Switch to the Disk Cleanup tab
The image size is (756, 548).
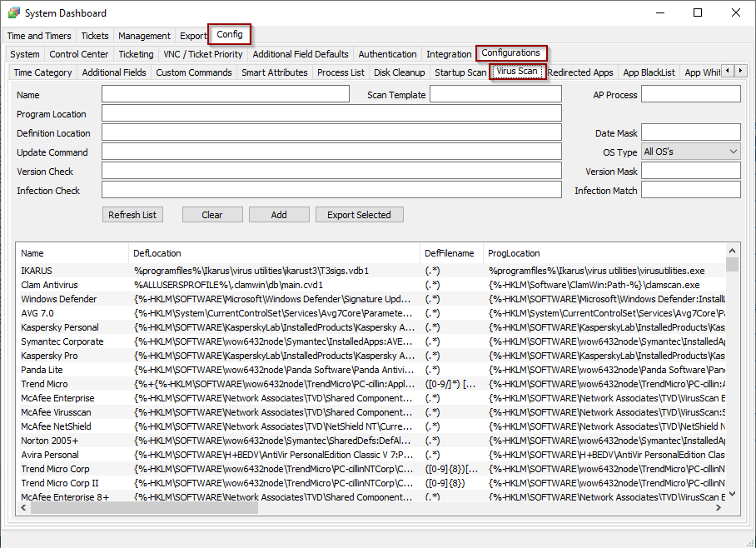point(399,72)
